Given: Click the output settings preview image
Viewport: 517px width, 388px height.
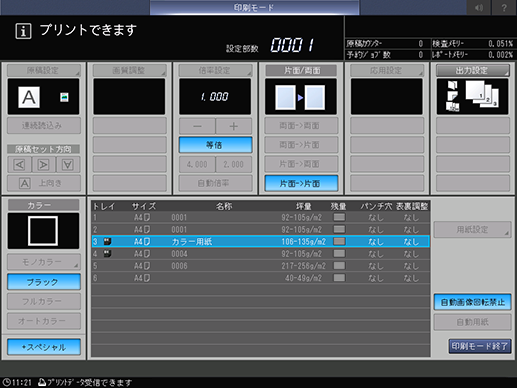Looking at the screenshot, I should coord(472,97).
